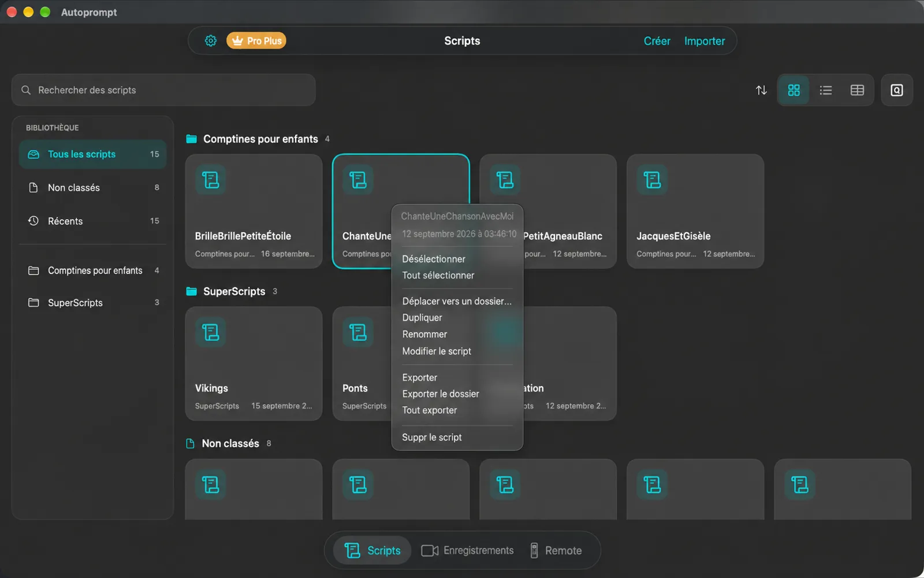Open the sort order arrows icon
Viewport: 924px width, 578px height.
point(761,90)
